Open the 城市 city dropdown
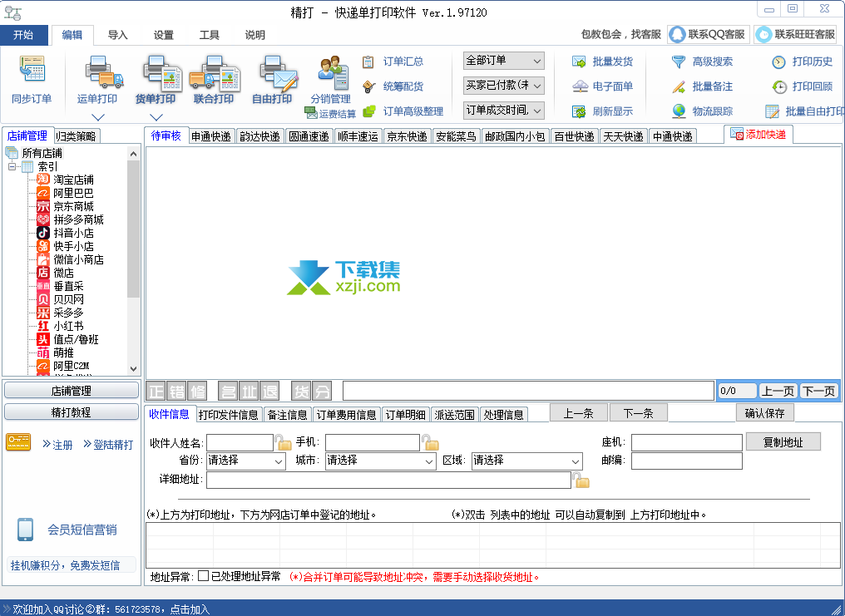 coord(380,461)
